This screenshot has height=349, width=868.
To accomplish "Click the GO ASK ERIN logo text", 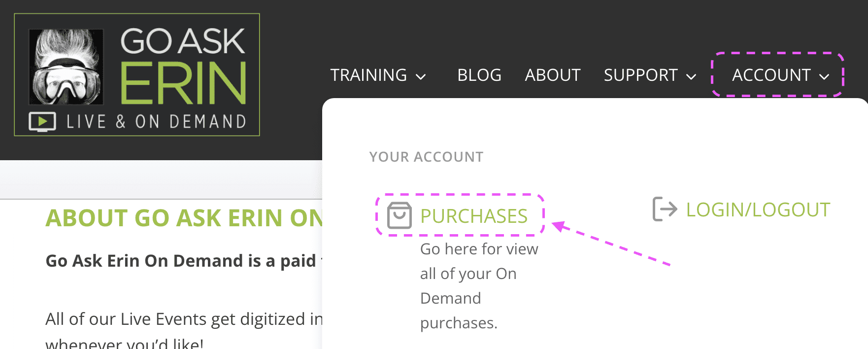I will tap(183, 66).
